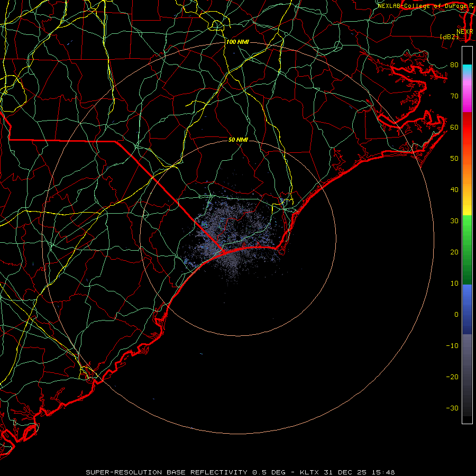Image resolution: width=476 pixels, height=476 pixels.
Task: Click the -20 value on the dBZ scale
Action: [452, 377]
